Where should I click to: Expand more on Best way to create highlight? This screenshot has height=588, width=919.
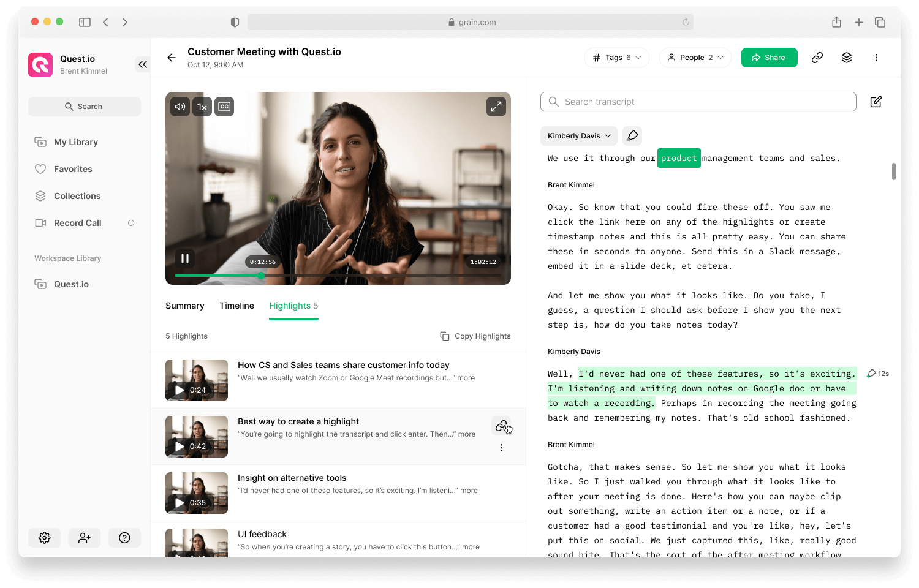[467, 434]
